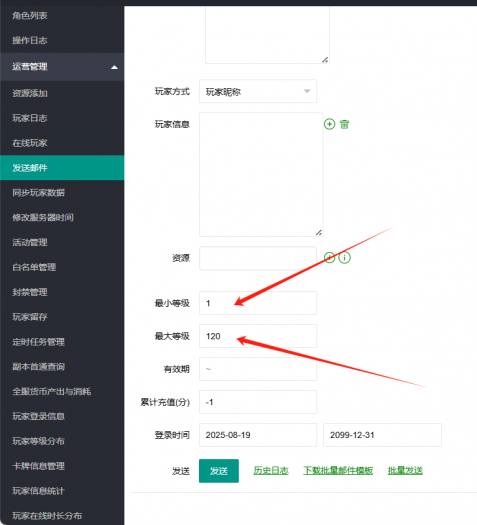Collapse the 运营管理 menu arrow

(114, 67)
